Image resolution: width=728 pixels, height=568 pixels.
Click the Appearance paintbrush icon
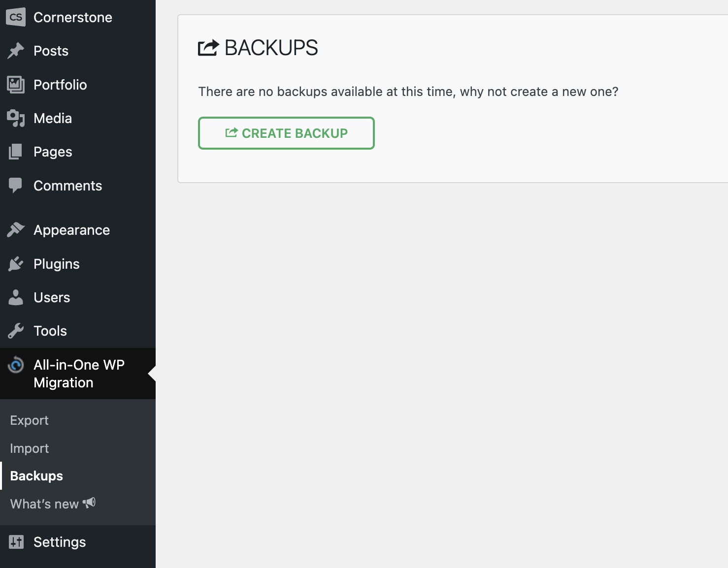pos(16,230)
